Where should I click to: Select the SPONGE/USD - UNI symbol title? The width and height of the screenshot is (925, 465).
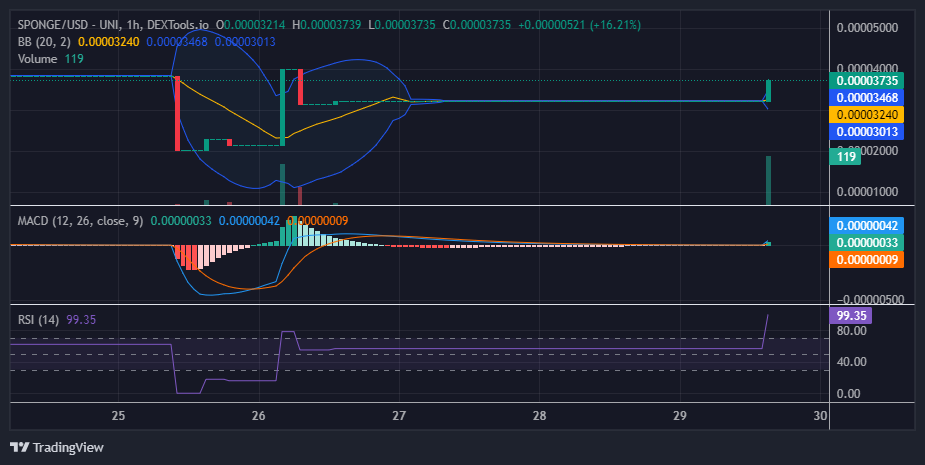[x=66, y=25]
